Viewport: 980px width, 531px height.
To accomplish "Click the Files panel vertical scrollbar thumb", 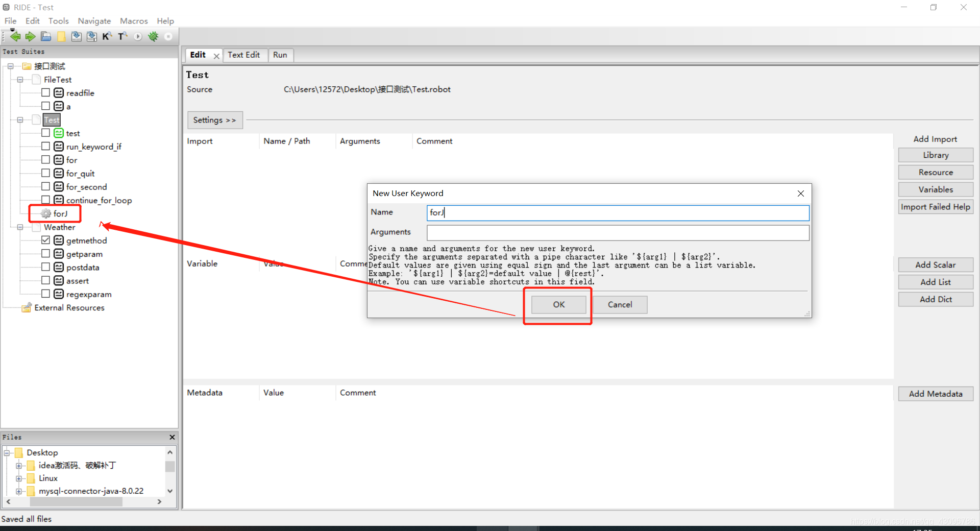I will click(x=170, y=466).
